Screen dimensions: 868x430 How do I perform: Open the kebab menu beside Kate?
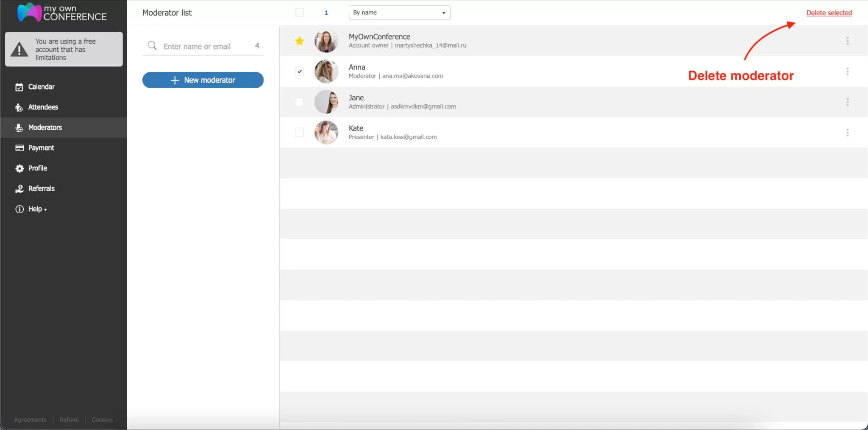tap(848, 132)
